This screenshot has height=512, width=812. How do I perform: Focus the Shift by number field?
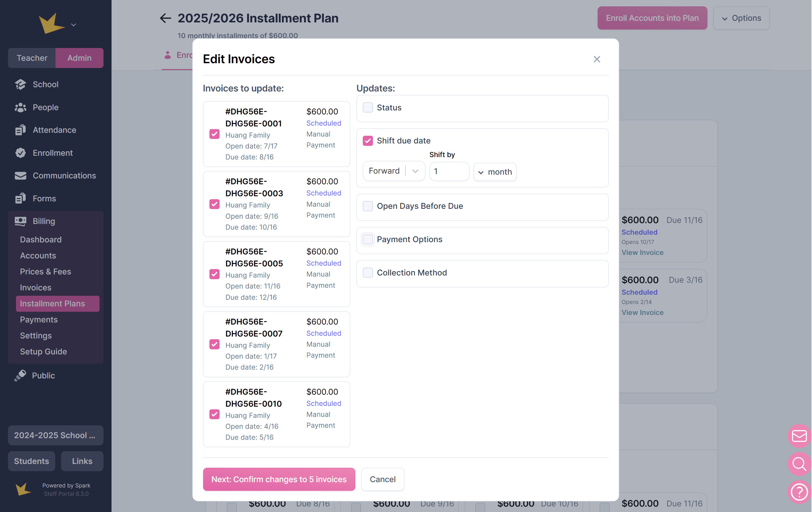click(x=449, y=171)
